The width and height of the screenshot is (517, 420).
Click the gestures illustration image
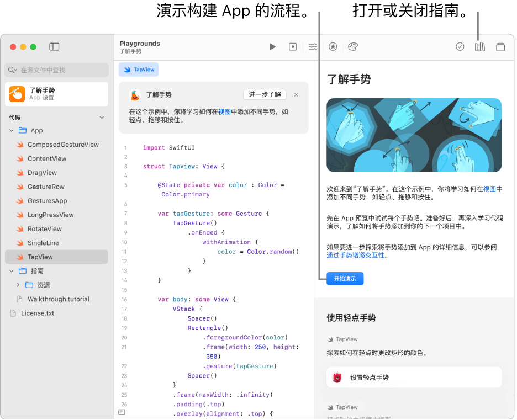click(414, 135)
